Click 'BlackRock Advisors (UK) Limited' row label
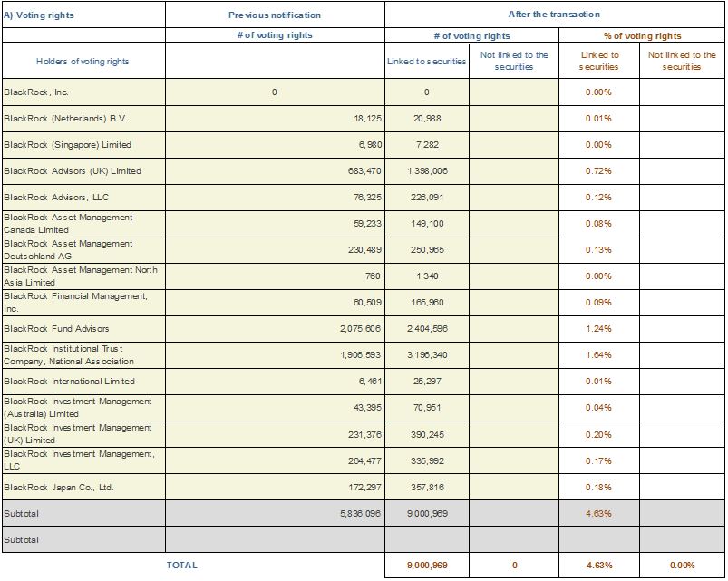 tap(73, 170)
